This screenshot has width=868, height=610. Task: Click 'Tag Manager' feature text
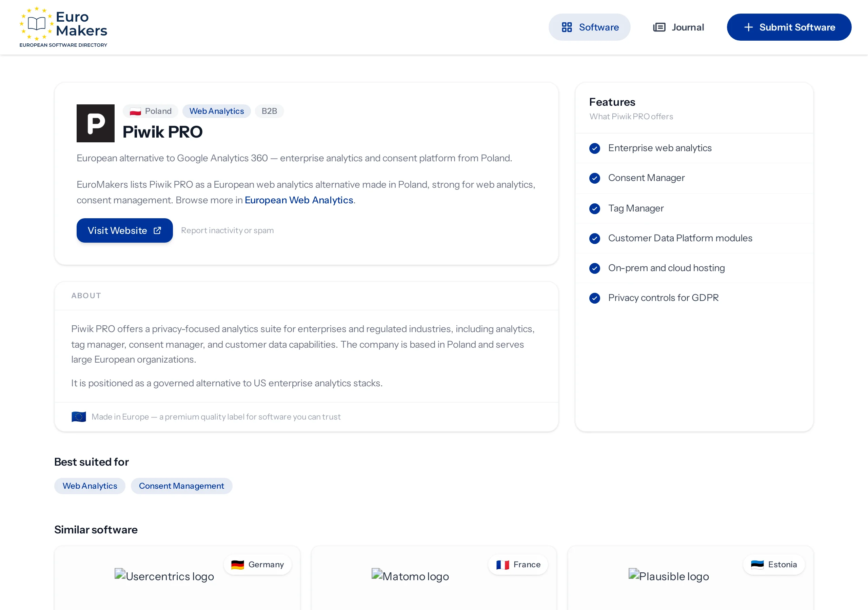click(636, 209)
